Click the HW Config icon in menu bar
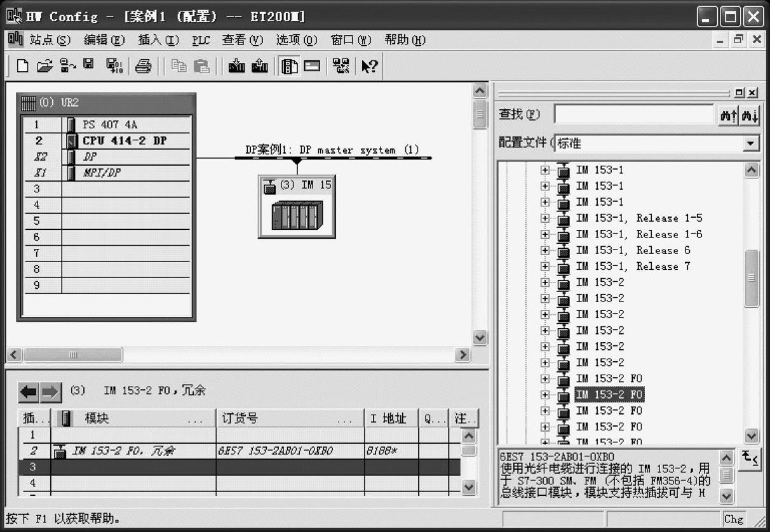 [x=15, y=39]
